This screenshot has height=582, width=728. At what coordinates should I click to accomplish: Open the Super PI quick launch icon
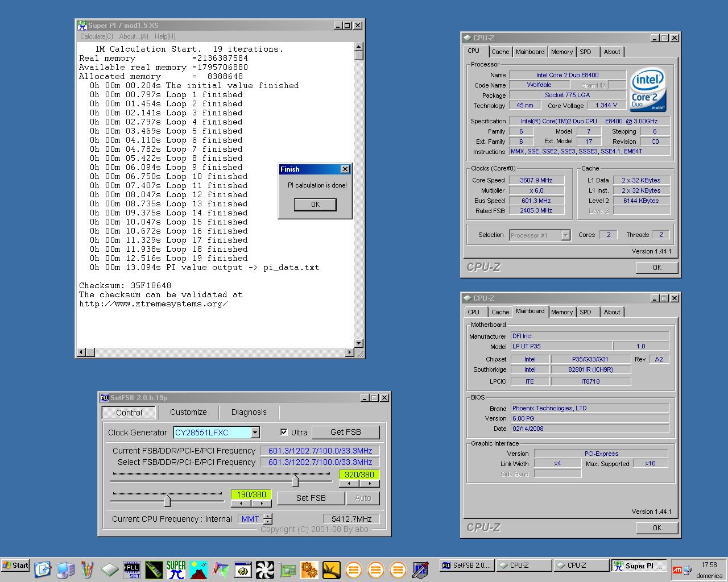pos(176,569)
